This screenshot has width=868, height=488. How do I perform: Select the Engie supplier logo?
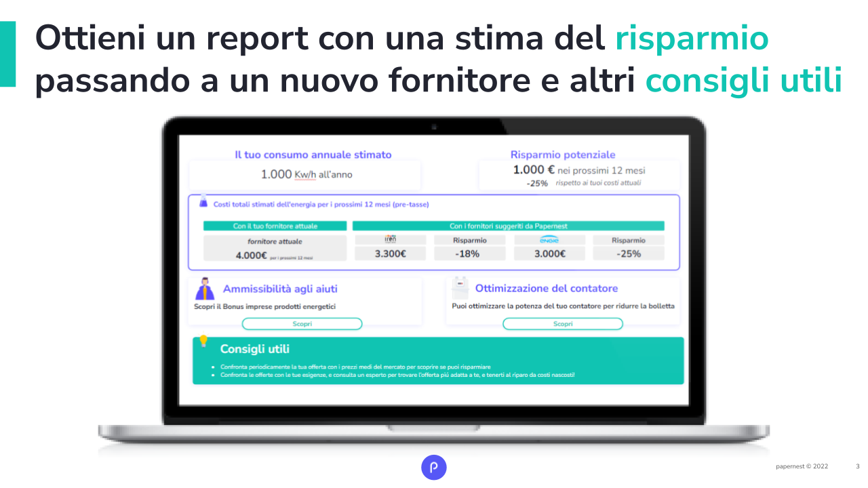click(x=549, y=240)
